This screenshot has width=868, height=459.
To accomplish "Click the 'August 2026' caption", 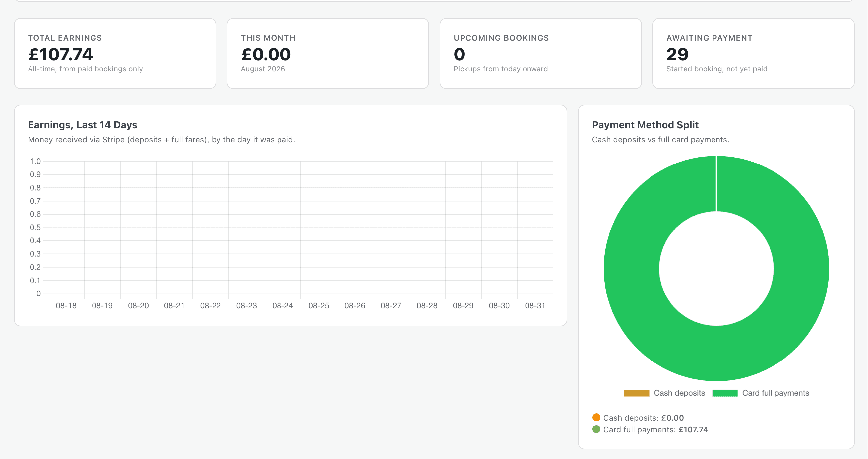I will pyautogui.click(x=263, y=69).
